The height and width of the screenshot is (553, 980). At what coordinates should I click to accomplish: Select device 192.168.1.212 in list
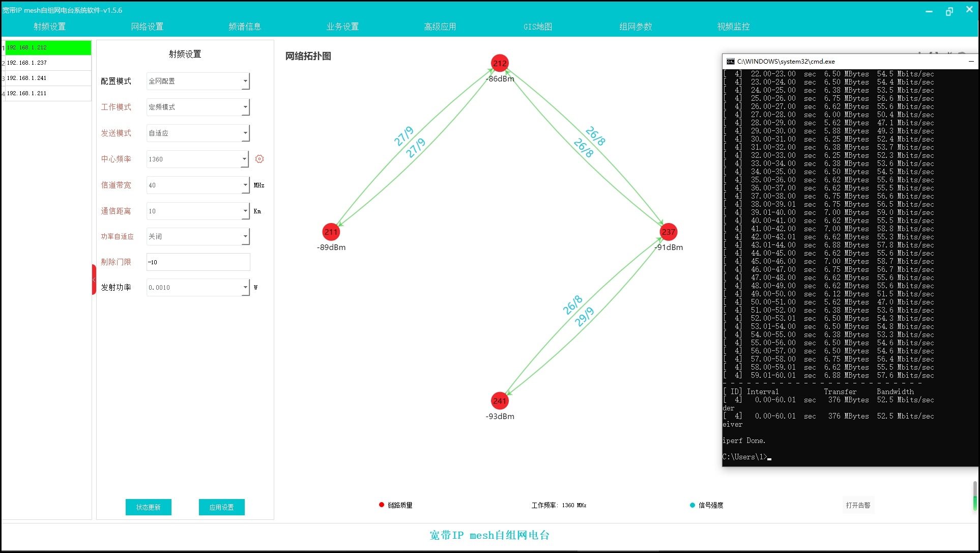(x=48, y=47)
